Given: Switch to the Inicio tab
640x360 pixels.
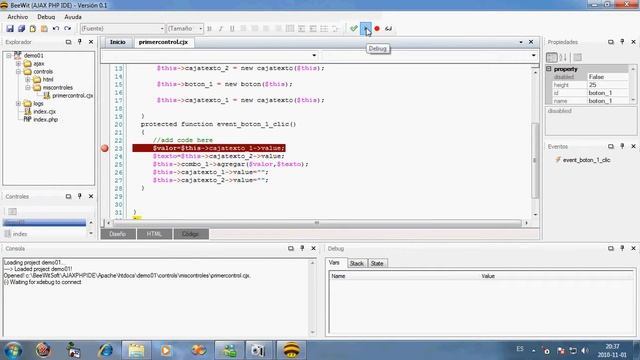Looking at the screenshot, I should pos(118,42).
